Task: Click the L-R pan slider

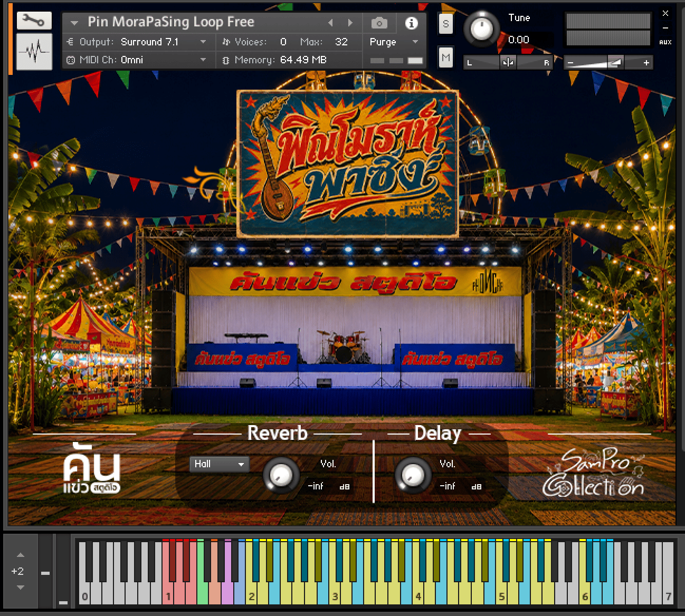Action: click(x=508, y=63)
